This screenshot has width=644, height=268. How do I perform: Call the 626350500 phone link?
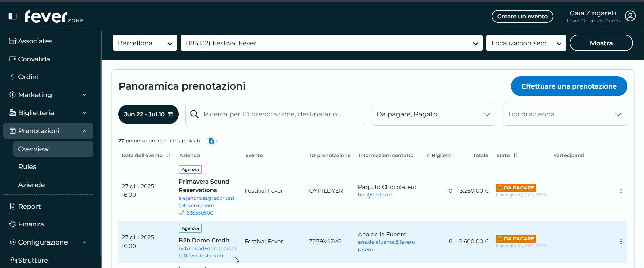tap(200, 213)
